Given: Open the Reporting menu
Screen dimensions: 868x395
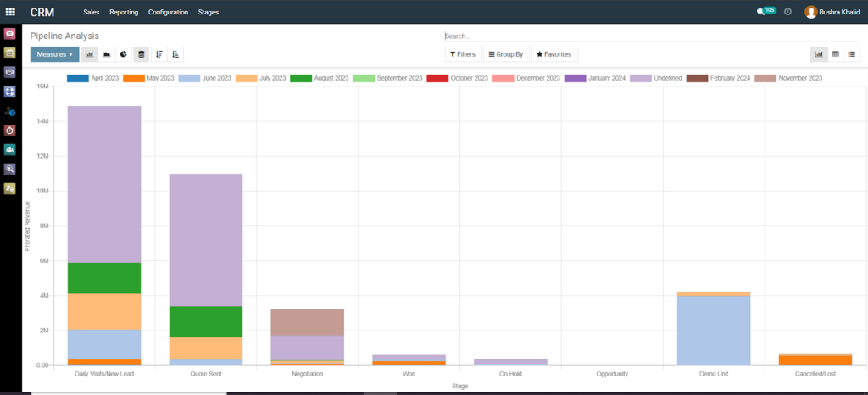Looking at the screenshot, I should click(124, 13).
